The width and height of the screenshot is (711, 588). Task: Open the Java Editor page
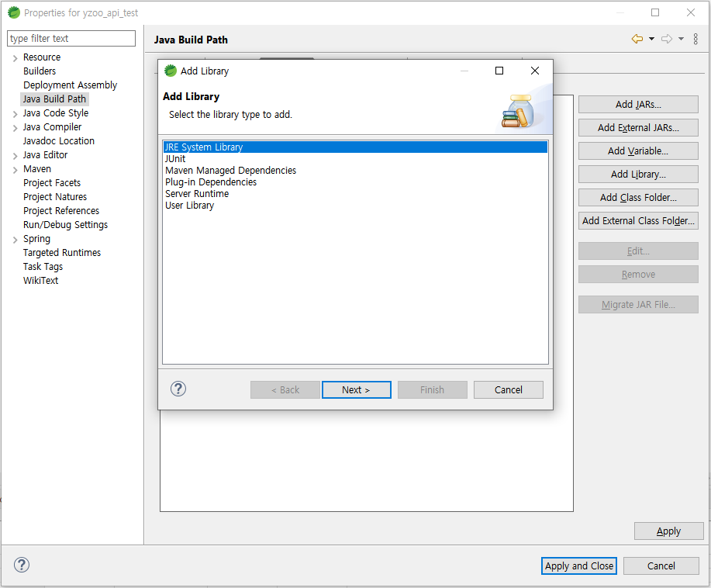(45, 155)
